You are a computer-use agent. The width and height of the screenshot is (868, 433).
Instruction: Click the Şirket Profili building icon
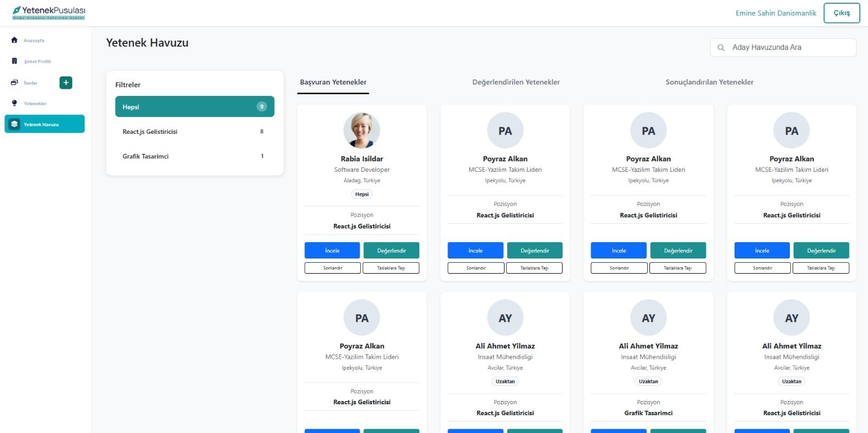[x=15, y=61]
